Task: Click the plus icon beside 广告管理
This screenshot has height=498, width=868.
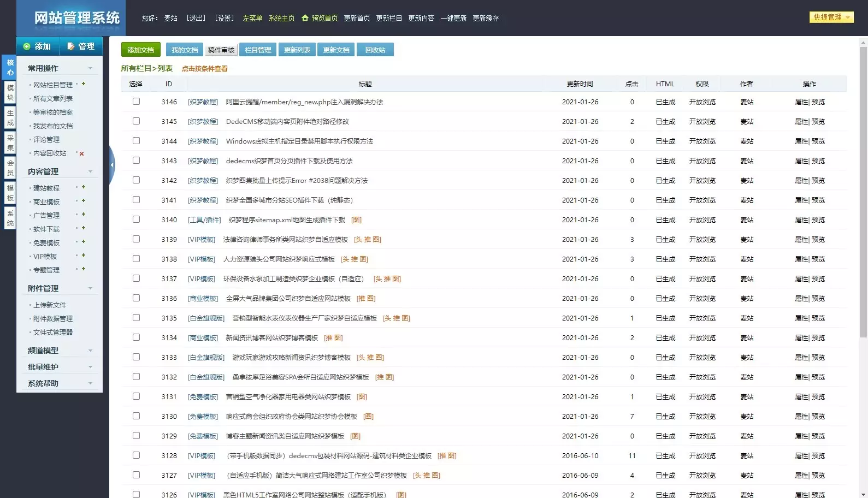Action: [x=84, y=215]
